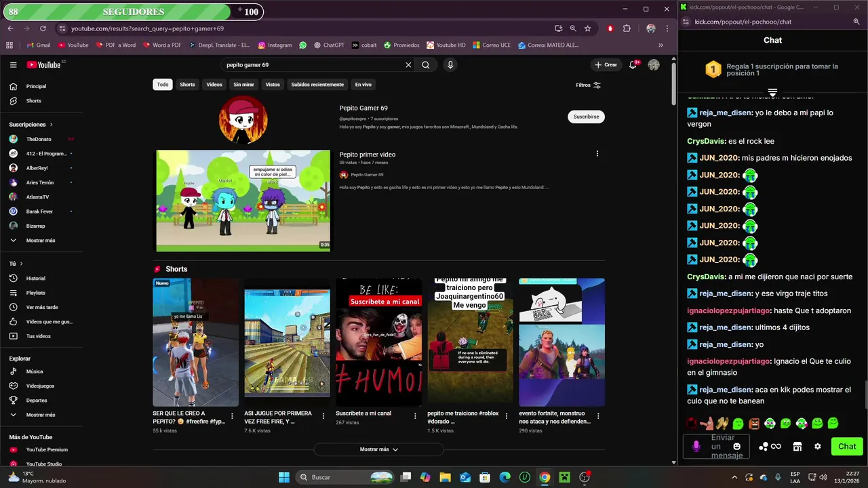Open Ver más tarde in sidebar
The width and height of the screenshot is (868, 488).
41,307
